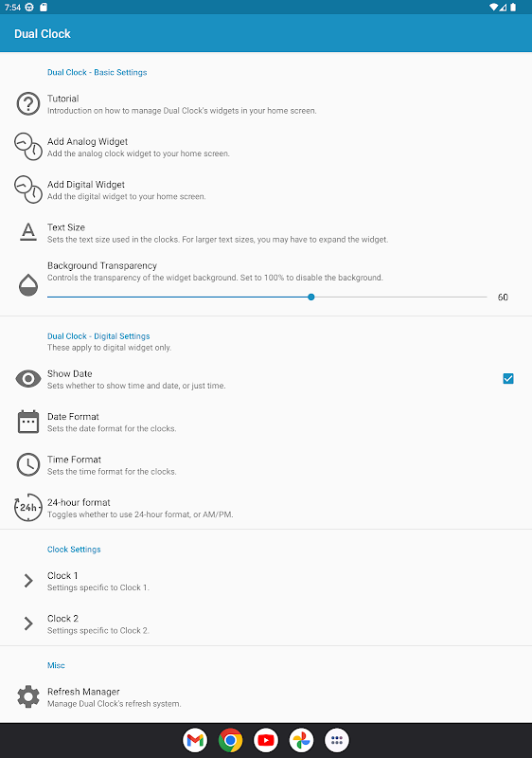Tap the Add Digital Widget clock icon
This screenshot has height=758, width=532.
click(x=28, y=189)
